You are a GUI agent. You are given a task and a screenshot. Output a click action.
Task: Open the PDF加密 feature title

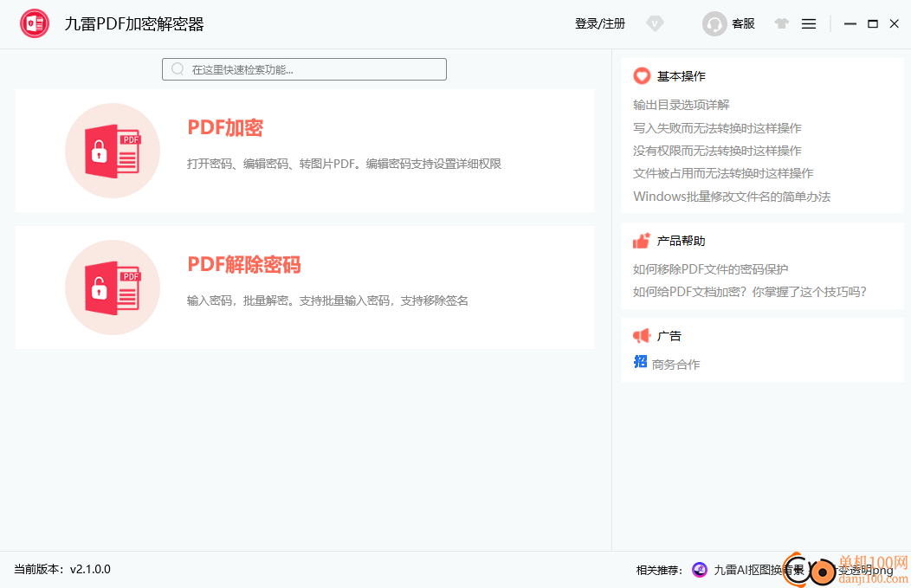click(225, 127)
